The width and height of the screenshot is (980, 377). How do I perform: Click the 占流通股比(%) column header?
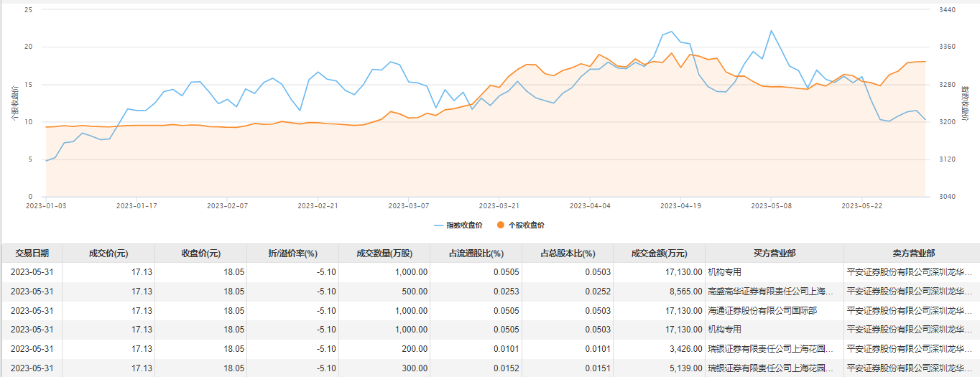[x=476, y=253]
